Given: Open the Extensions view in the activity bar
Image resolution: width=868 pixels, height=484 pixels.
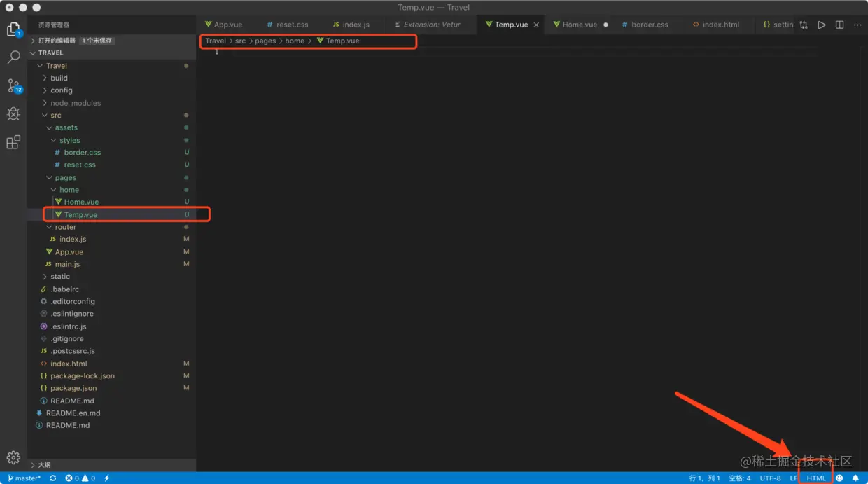Looking at the screenshot, I should (14, 141).
